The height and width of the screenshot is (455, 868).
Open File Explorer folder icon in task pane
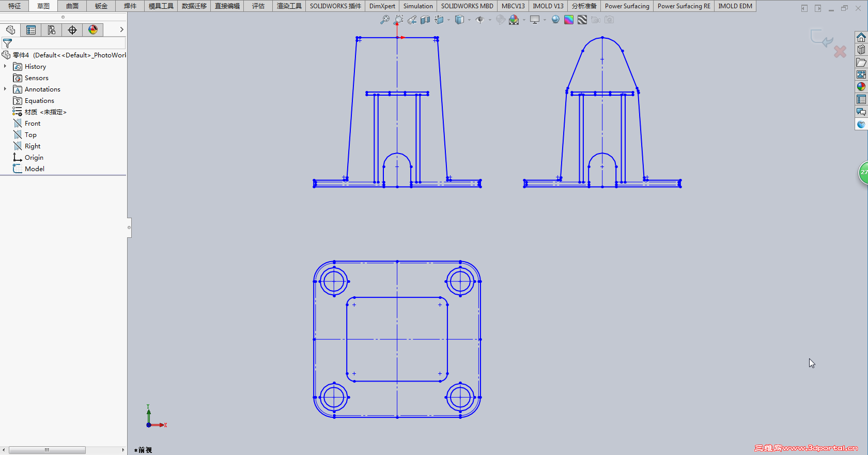point(861,62)
